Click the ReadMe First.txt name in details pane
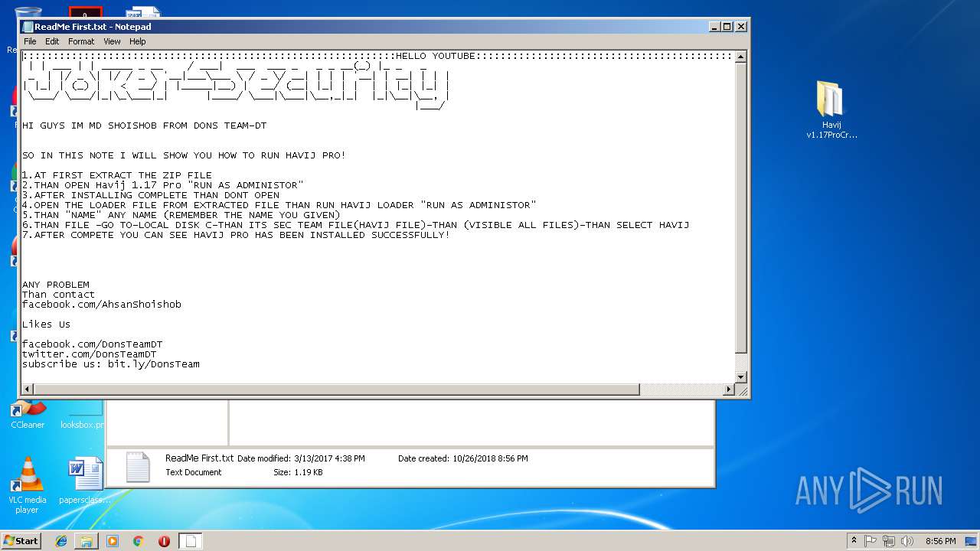980x551 pixels. tap(199, 458)
